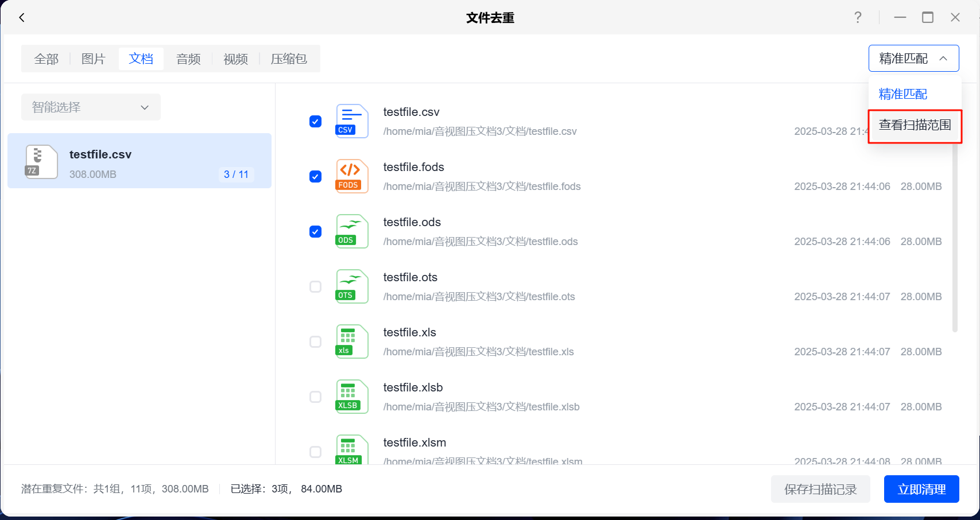Click the FODS file type icon
This screenshot has width=980, height=520.
(351, 176)
